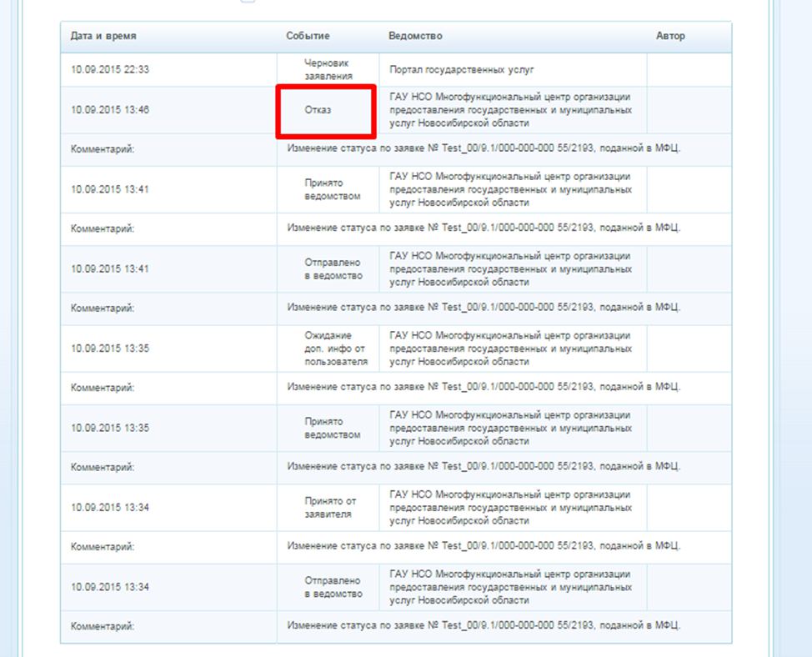The image size is (812, 657).
Task: Select "Портал государственных услуг" department cell
Action: pos(461,69)
